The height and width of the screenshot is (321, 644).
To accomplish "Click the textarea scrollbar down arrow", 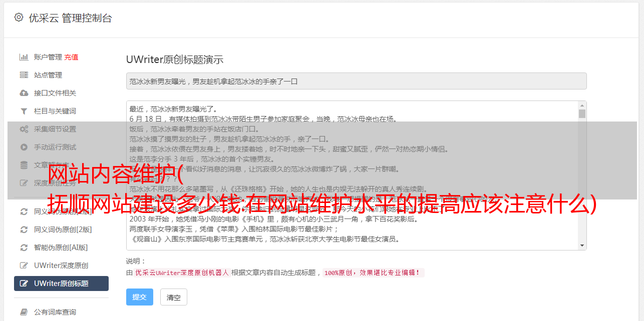I will (582, 245).
